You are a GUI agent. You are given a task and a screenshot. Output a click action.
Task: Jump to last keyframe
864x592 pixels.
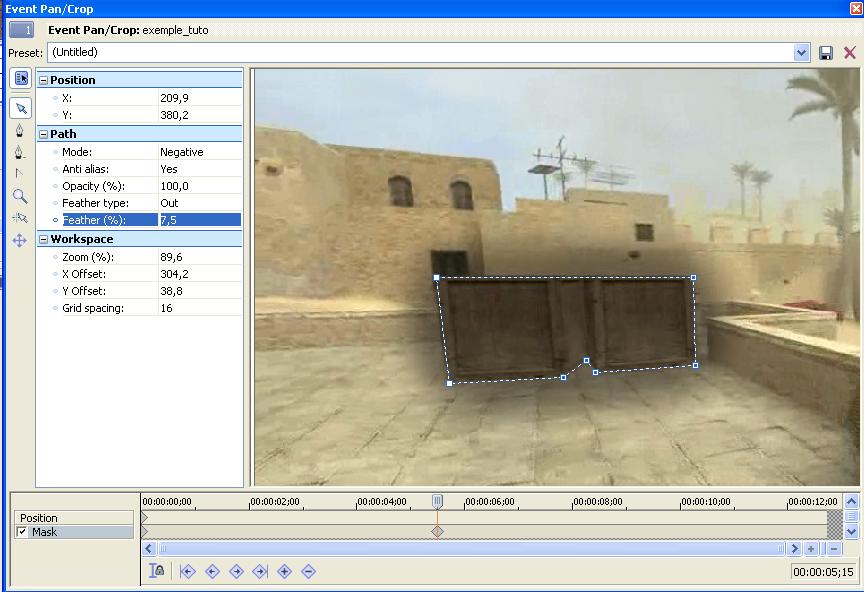point(260,572)
